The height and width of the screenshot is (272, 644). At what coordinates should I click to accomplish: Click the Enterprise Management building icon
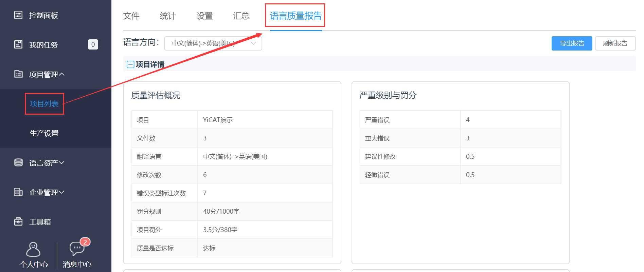coord(18,192)
